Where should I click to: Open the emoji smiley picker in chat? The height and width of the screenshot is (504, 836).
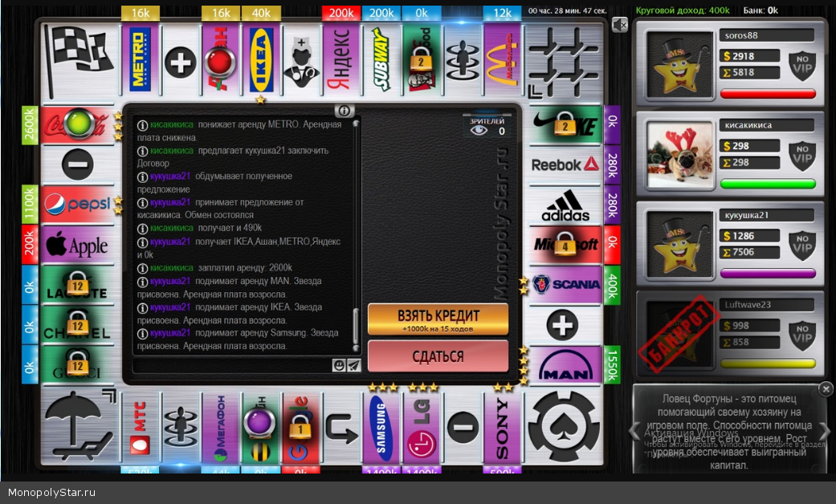pos(339,365)
